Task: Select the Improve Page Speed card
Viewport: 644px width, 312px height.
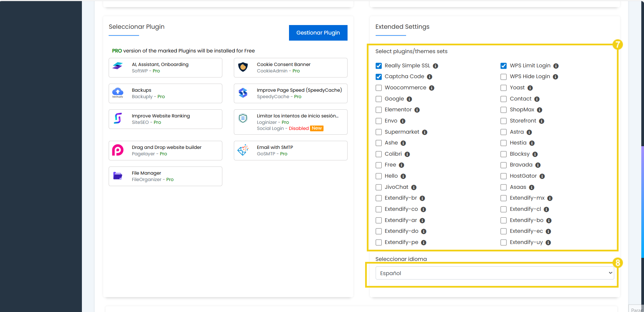Action: coord(291,93)
